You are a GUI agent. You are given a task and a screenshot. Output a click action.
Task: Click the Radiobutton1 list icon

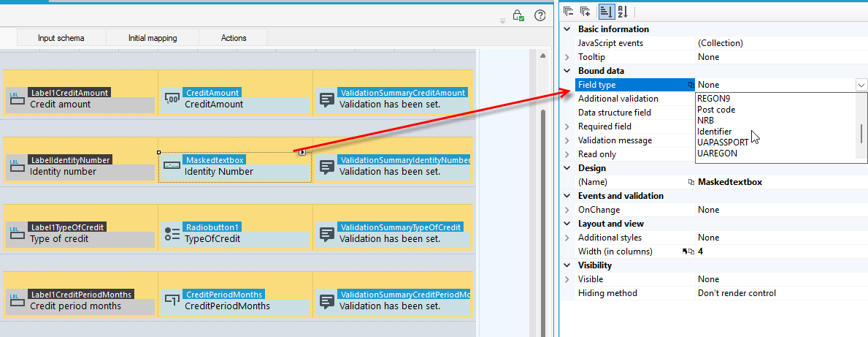click(x=172, y=234)
